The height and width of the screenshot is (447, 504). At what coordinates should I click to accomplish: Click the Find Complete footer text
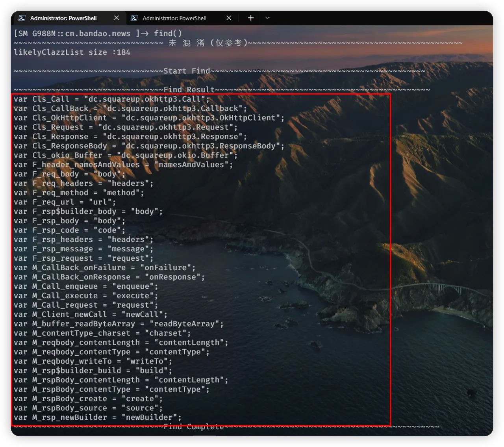point(193,427)
